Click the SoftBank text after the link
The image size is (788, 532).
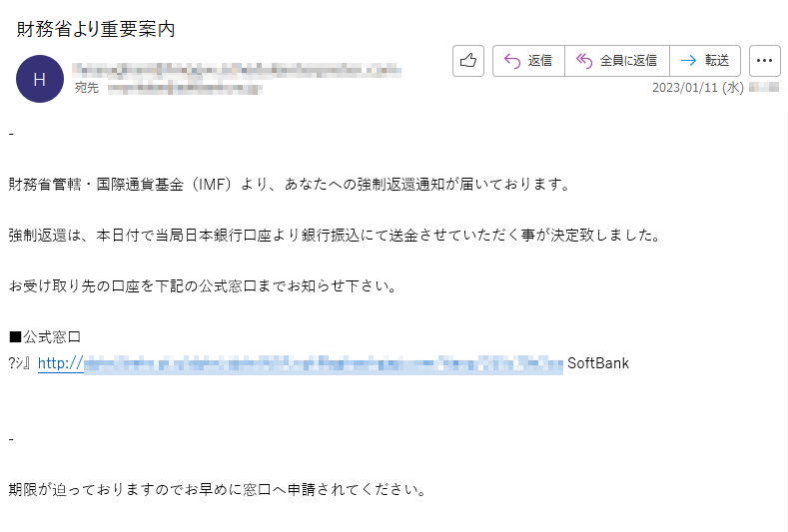(598, 363)
